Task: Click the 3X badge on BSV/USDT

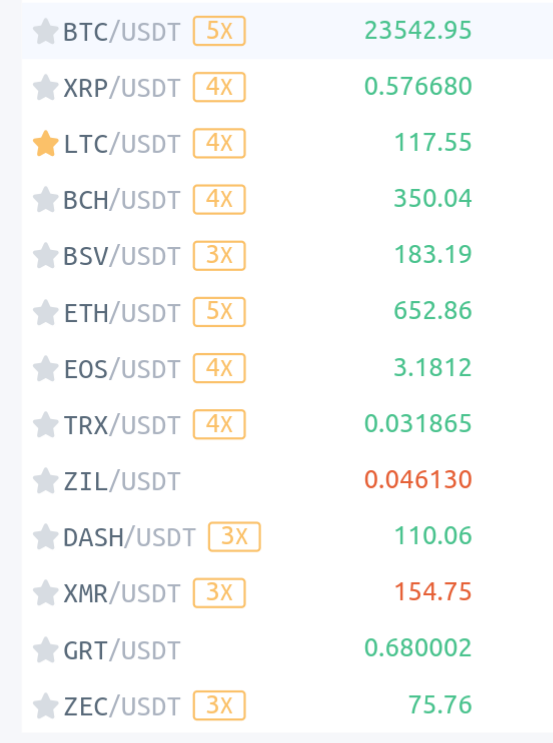Action: [x=219, y=256]
